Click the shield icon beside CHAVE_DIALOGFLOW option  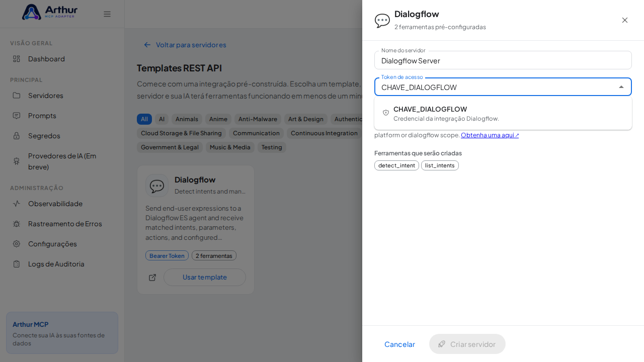pos(386,113)
